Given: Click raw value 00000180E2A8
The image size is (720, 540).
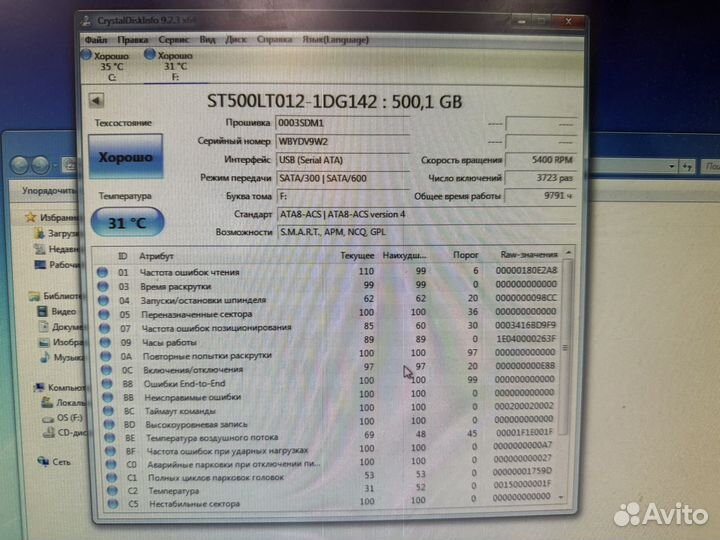Looking at the screenshot, I should click(x=526, y=270).
